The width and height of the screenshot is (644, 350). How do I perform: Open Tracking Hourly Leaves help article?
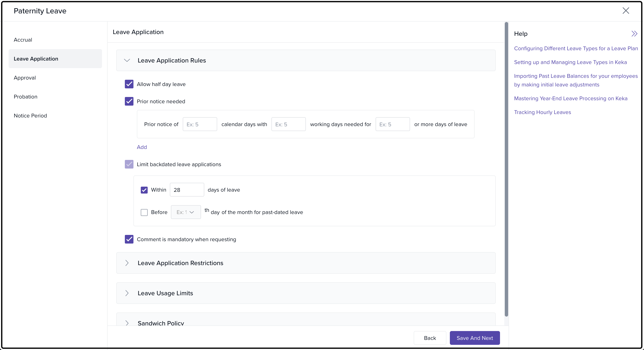tap(542, 112)
